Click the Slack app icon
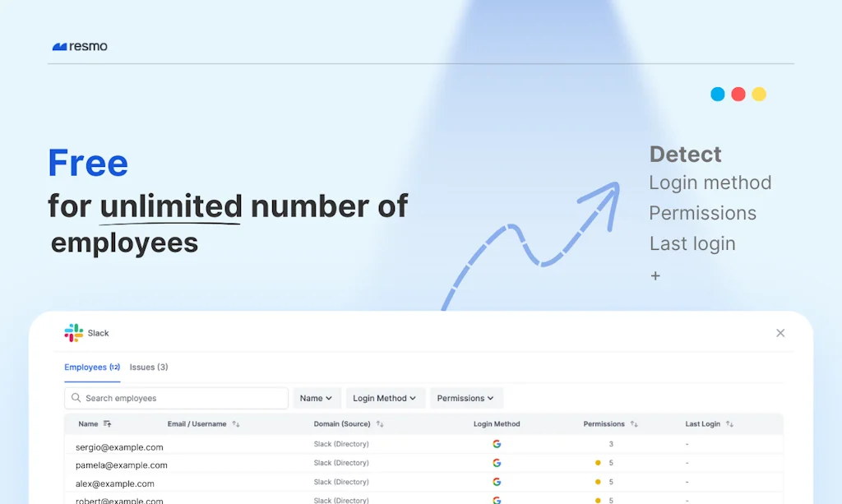842x504 pixels. 74,333
